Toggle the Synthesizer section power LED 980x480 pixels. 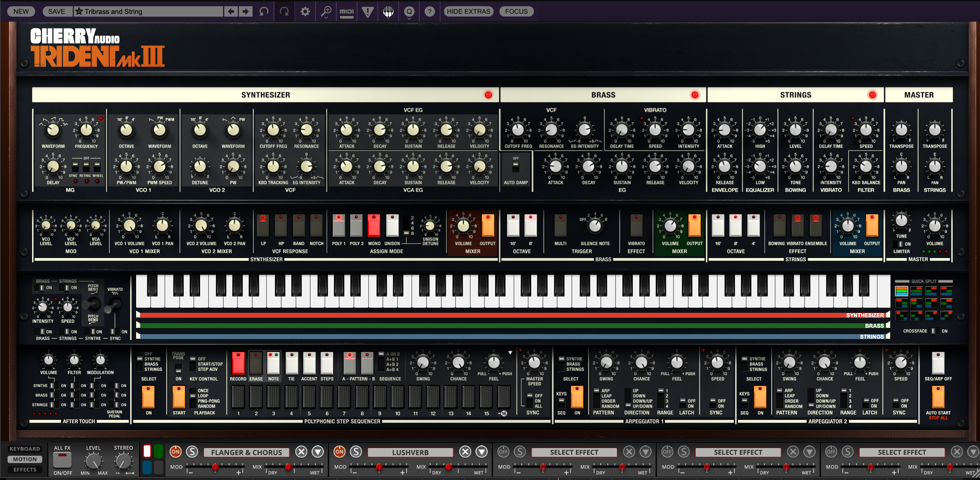pyautogui.click(x=488, y=95)
